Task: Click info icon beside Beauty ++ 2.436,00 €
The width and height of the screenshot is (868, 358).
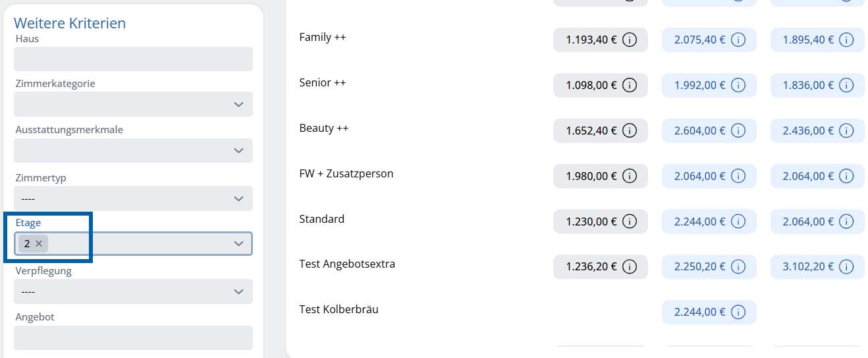Action: 847,131
